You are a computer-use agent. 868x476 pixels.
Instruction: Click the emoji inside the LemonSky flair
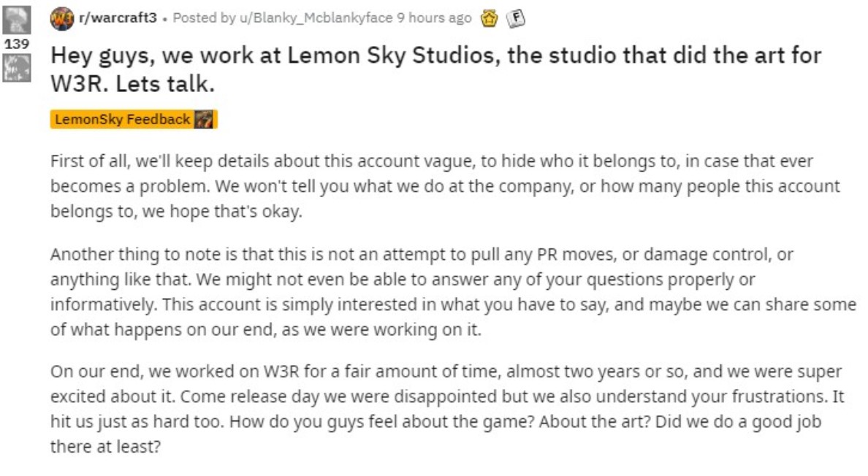tap(204, 120)
